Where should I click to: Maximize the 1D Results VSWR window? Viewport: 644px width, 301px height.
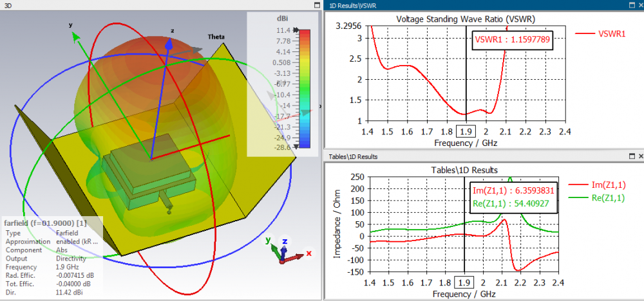(x=632, y=5)
